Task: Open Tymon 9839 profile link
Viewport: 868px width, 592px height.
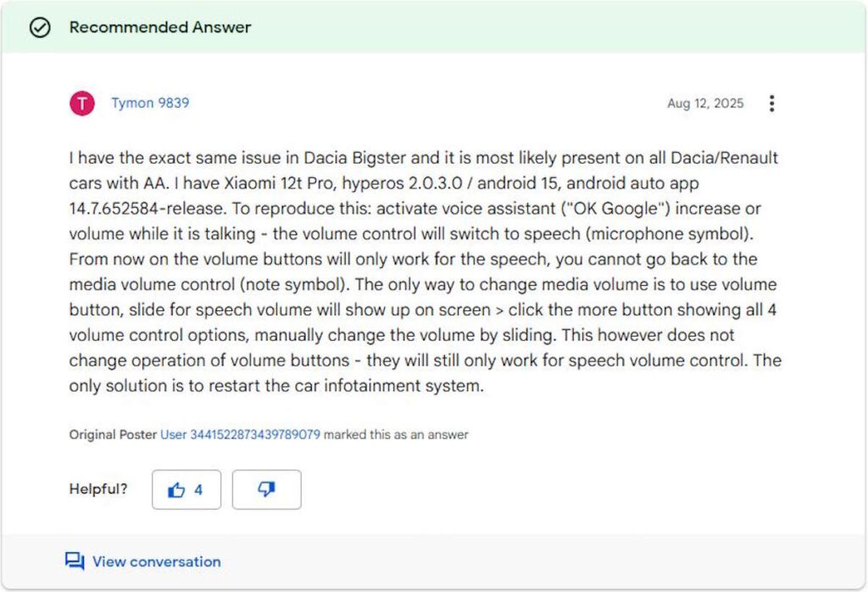Action: click(150, 103)
